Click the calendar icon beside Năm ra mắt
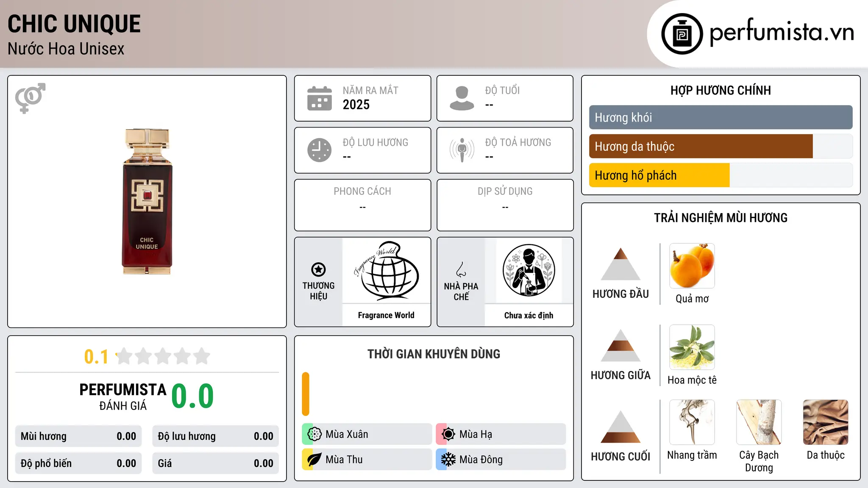Viewport: 868px width, 488px height. pos(320,98)
